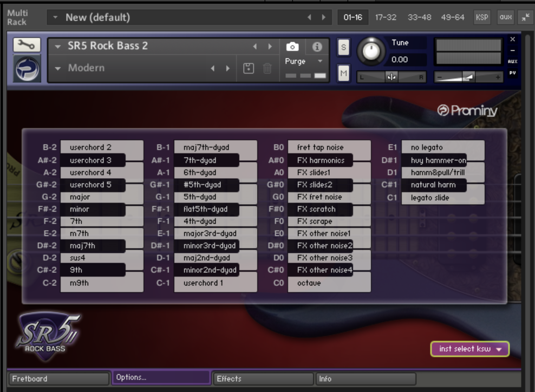Open the Options... tab
This screenshot has height=392, width=535.
coord(161,377)
